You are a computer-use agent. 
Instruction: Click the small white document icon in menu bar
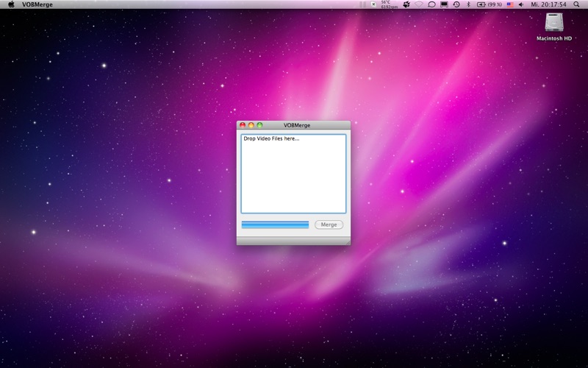[373, 4]
